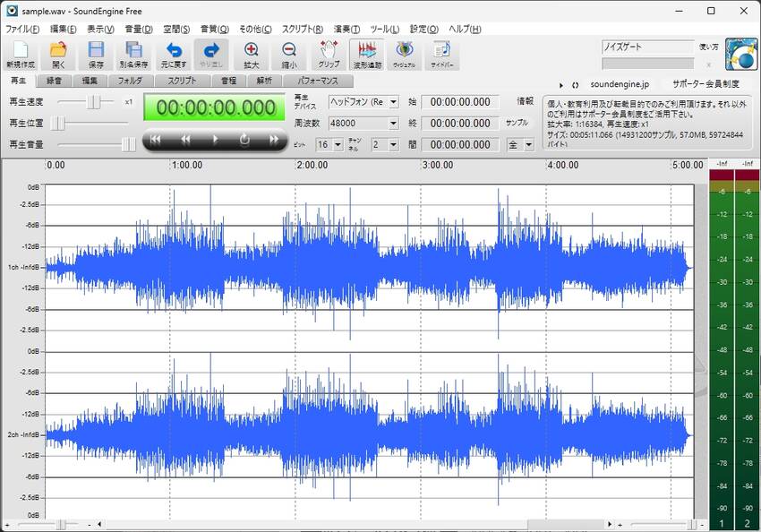This screenshot has height=532, width=761.
Task: Switch to the フォルダ tab
Action: point(130,81)
